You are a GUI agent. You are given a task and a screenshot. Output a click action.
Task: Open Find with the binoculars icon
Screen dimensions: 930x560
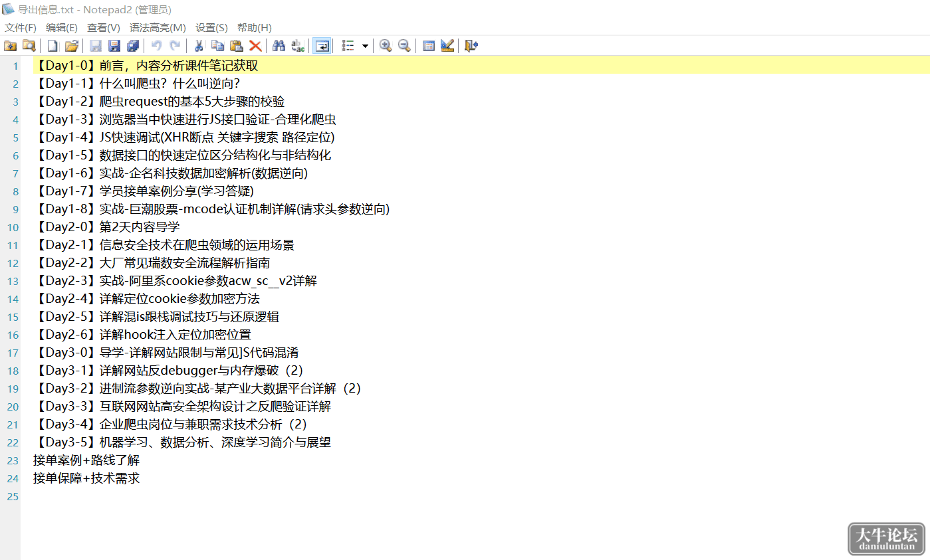coord(279,46)
